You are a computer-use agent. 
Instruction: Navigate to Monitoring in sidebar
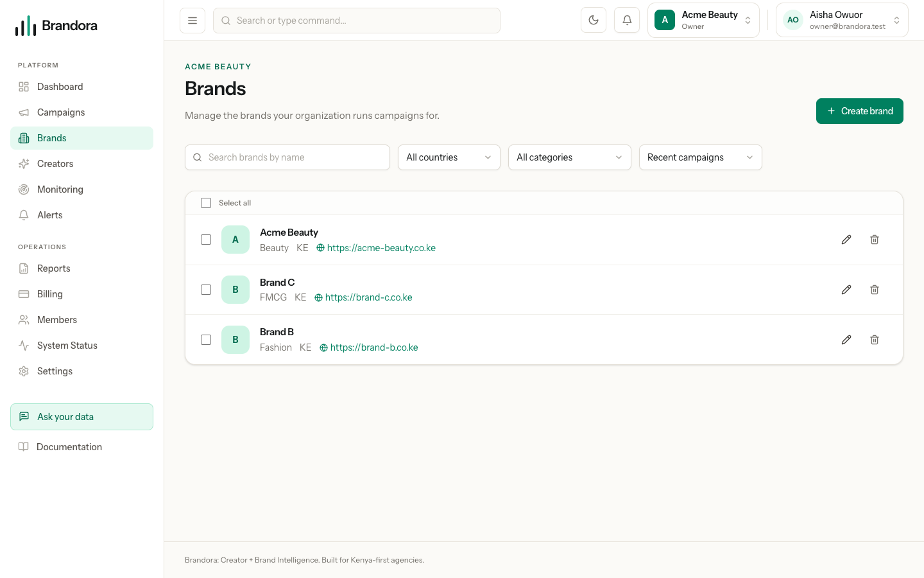click(81, 189)
